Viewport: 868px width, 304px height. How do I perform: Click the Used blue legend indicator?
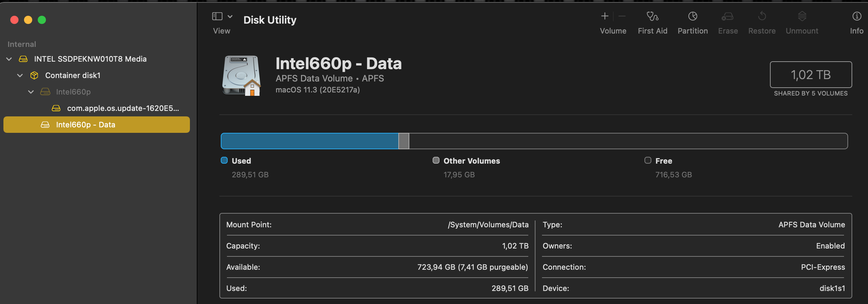(x=224, y=161)
